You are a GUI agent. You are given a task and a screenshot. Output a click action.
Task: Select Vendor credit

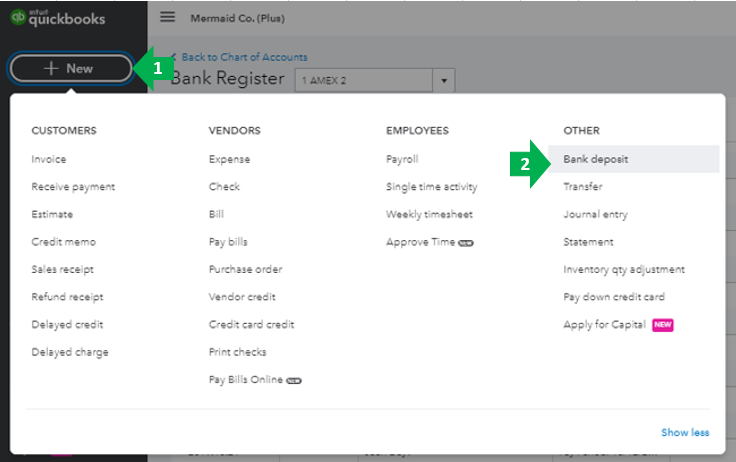pyautogui.click(x=242, y=297)
